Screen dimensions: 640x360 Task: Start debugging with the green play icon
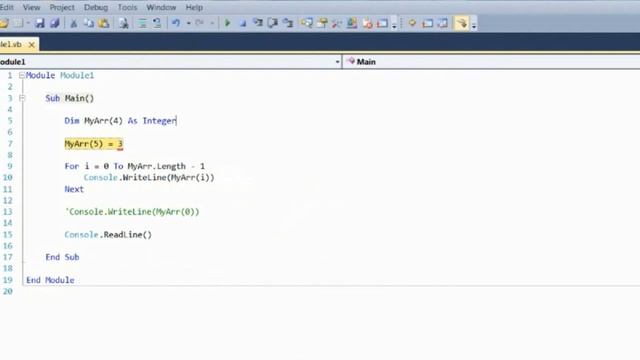(227, 23)
